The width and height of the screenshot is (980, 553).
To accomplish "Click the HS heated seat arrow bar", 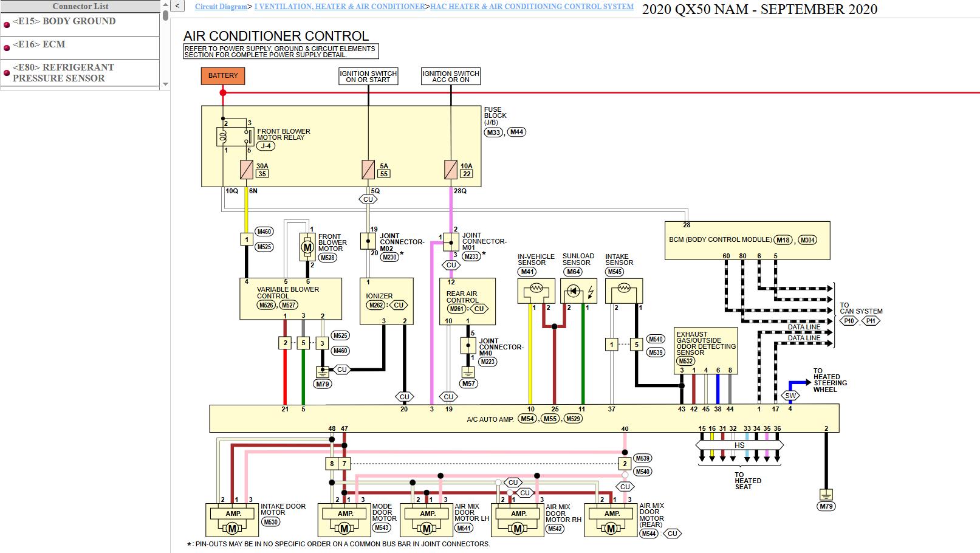I will 739,445.
